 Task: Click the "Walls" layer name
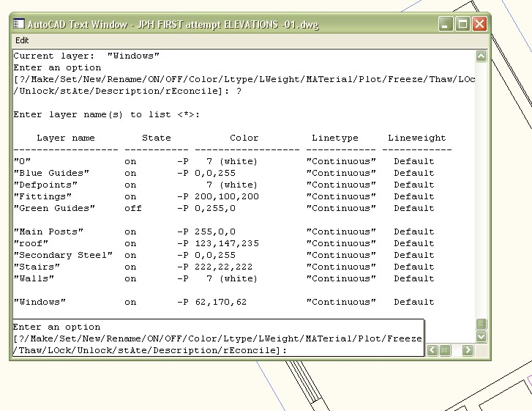[34, 278]
